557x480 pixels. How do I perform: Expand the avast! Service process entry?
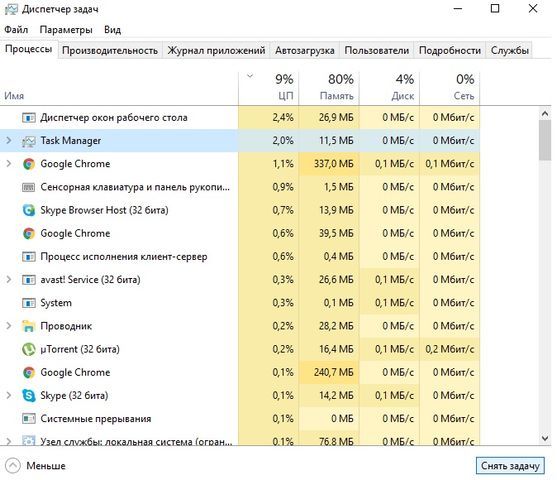click(9, 280)
